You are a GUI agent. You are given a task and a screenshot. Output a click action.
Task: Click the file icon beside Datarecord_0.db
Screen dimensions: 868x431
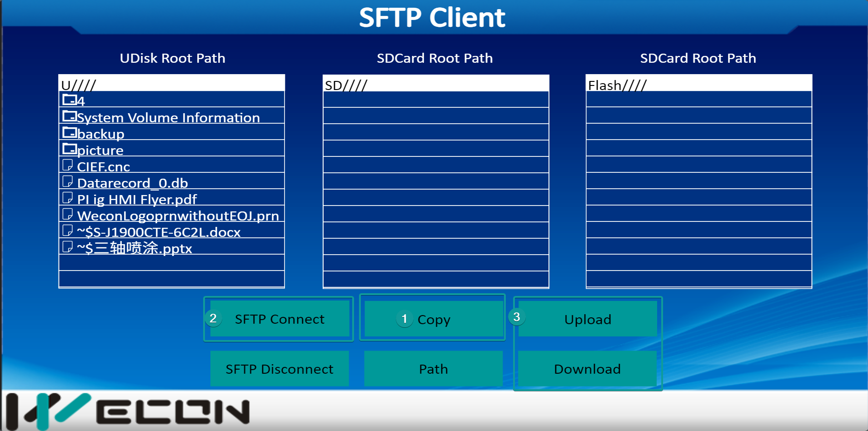click(x=67, y=181)
